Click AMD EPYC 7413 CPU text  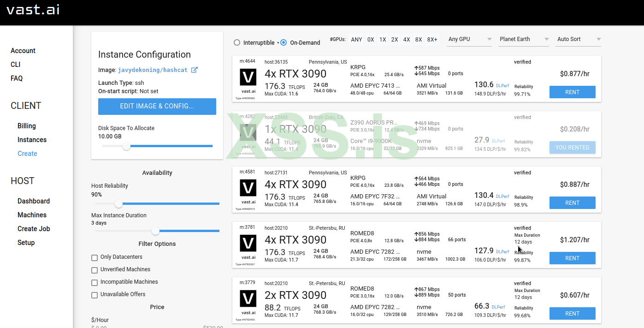(375, 86)
